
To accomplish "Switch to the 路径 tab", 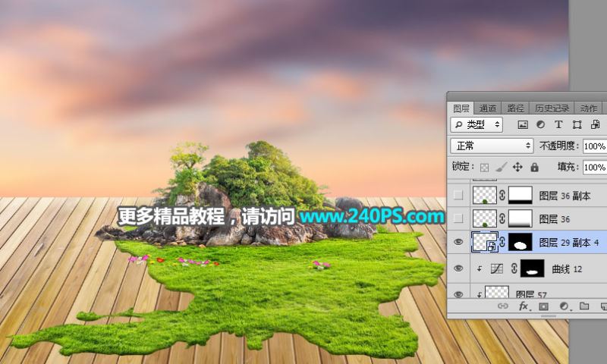I will pos(516,108).
